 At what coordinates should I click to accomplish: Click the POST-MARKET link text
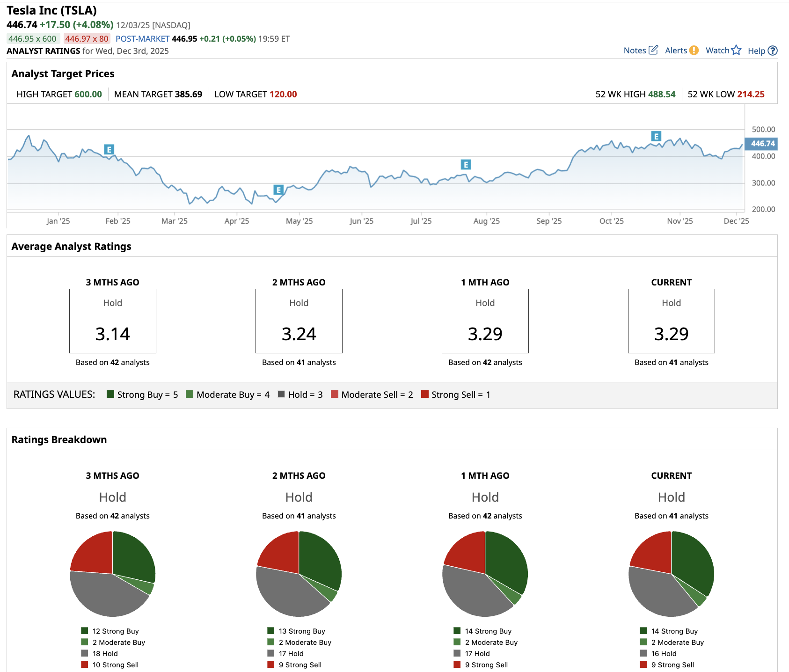(142, 39)
